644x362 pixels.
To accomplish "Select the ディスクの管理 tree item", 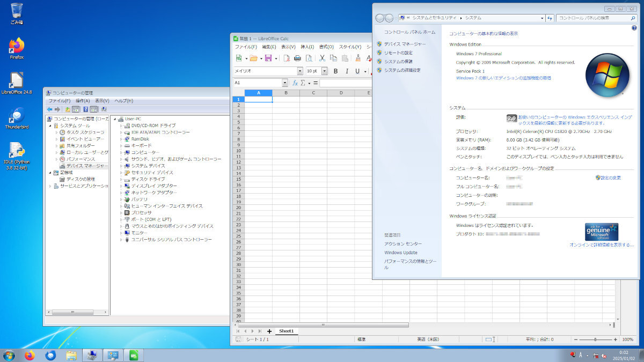I will 80,179.
